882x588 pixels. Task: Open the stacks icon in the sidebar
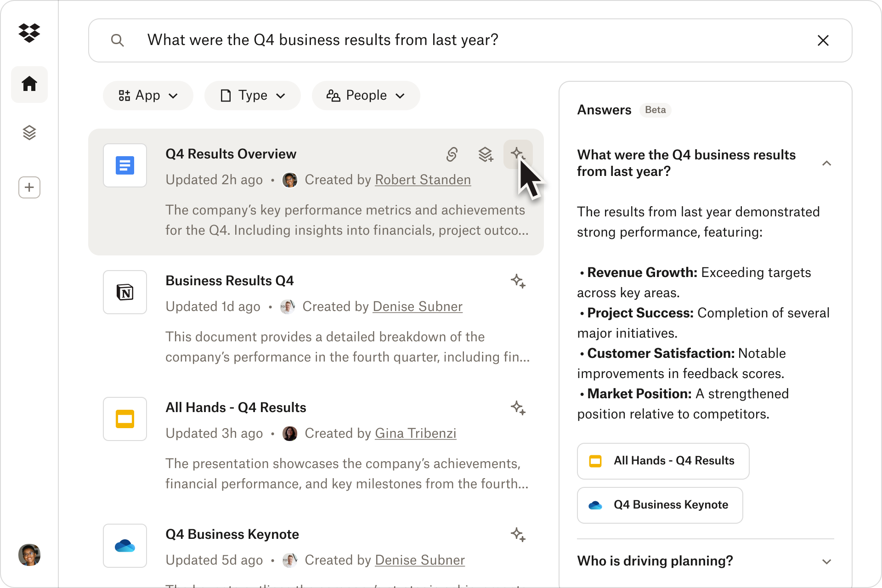tap(29, 133)
